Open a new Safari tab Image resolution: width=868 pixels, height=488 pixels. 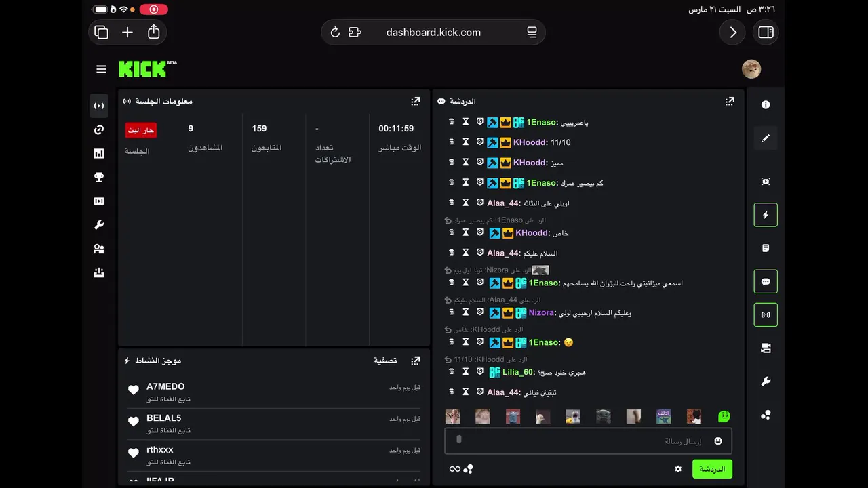pyautogui.click(x=127, y=32)
